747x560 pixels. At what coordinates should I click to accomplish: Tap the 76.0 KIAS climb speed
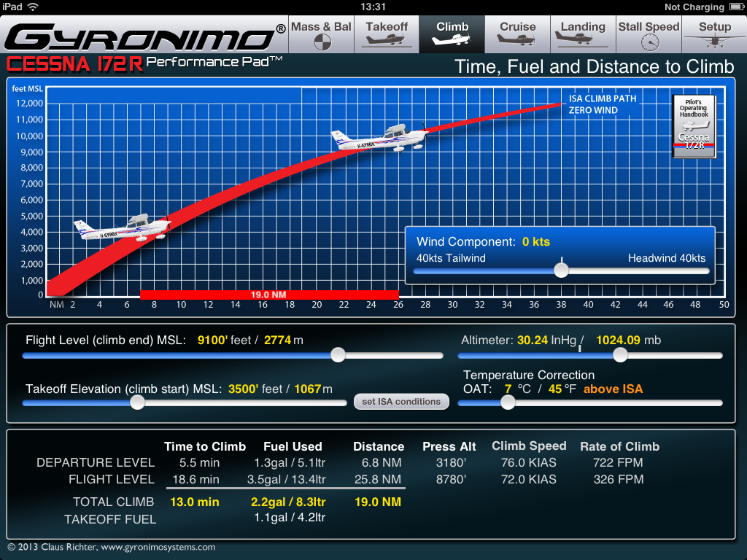coord(528,462)
